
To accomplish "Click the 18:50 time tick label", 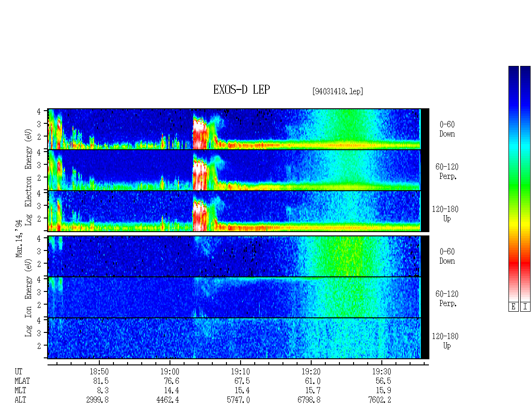I will pos(99,372).
